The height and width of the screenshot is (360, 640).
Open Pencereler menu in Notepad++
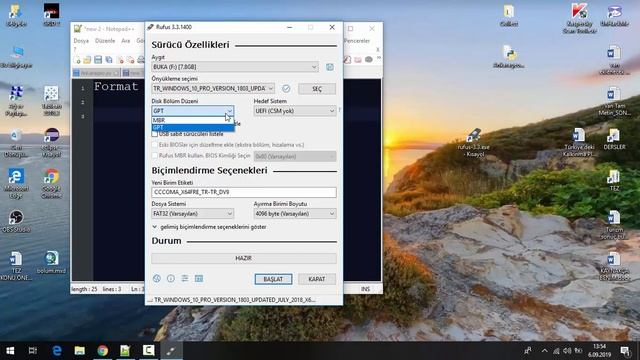(357, 41)
